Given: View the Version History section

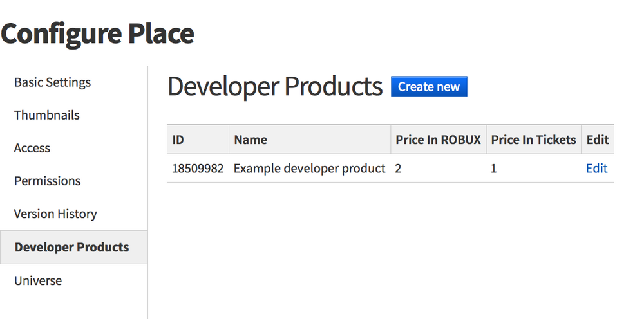Looking at the screenshot, I should (x=55, y=214).
